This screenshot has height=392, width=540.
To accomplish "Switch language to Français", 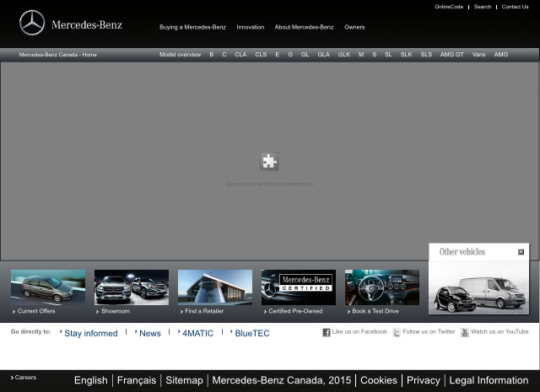I will point(137,380).
